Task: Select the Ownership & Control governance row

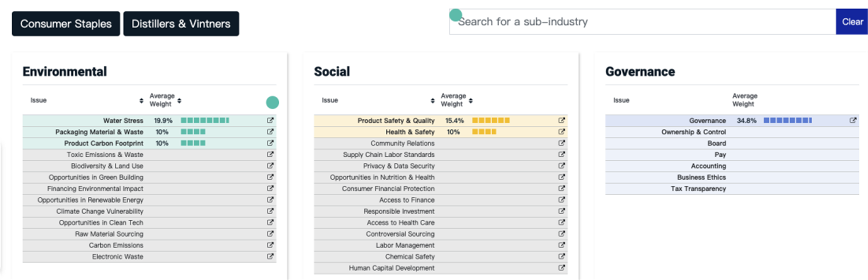Action: click(732, 132)
